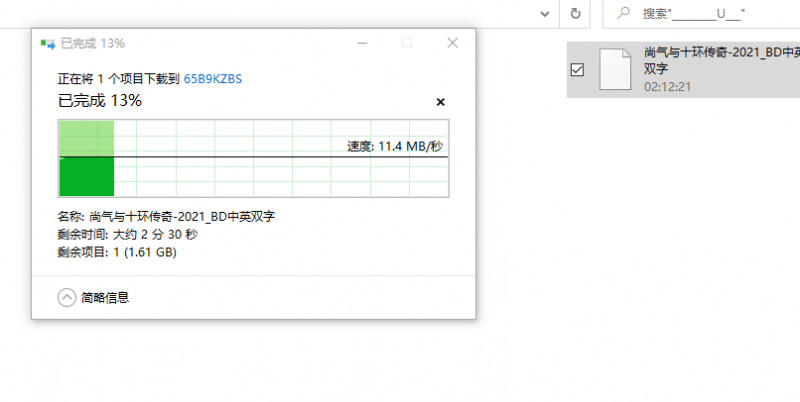Close the download progress dialog
The image size is (800, 402).
click(452, 43)
